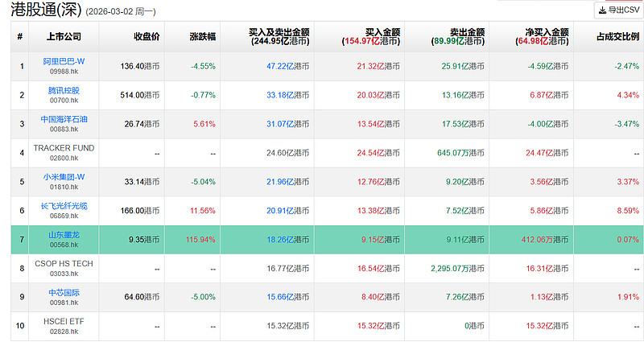Open the 长飞光纤光缆 link
Viewport: 644px width, 342px height.
(x=64, y=206)
